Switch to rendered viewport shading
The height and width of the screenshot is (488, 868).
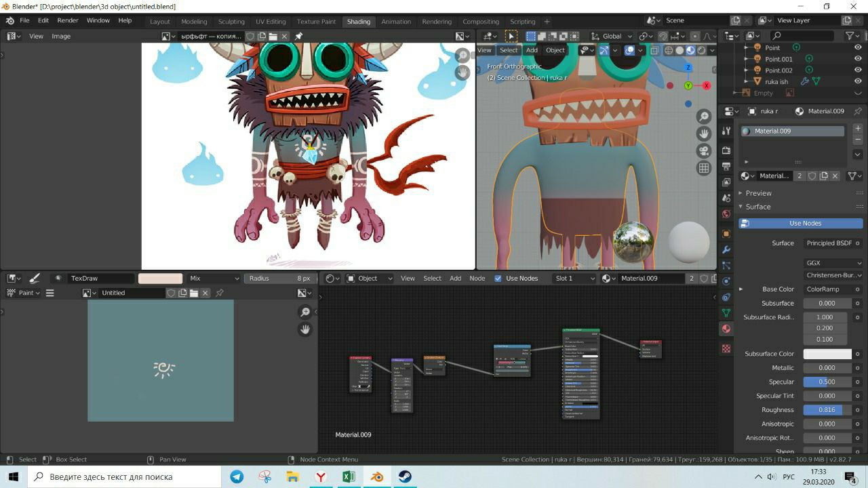click(701, 50)
